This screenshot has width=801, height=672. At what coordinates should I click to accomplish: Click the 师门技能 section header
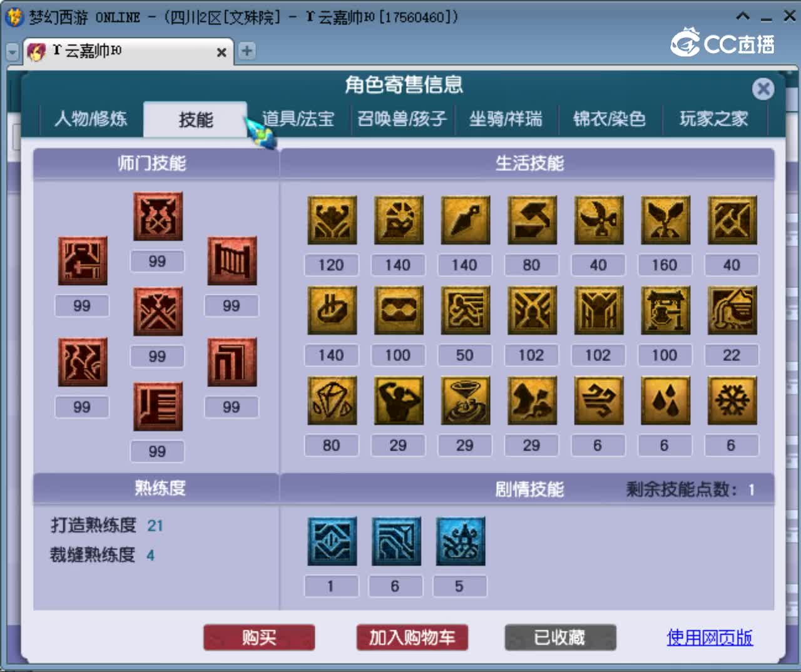coord(152,163)
